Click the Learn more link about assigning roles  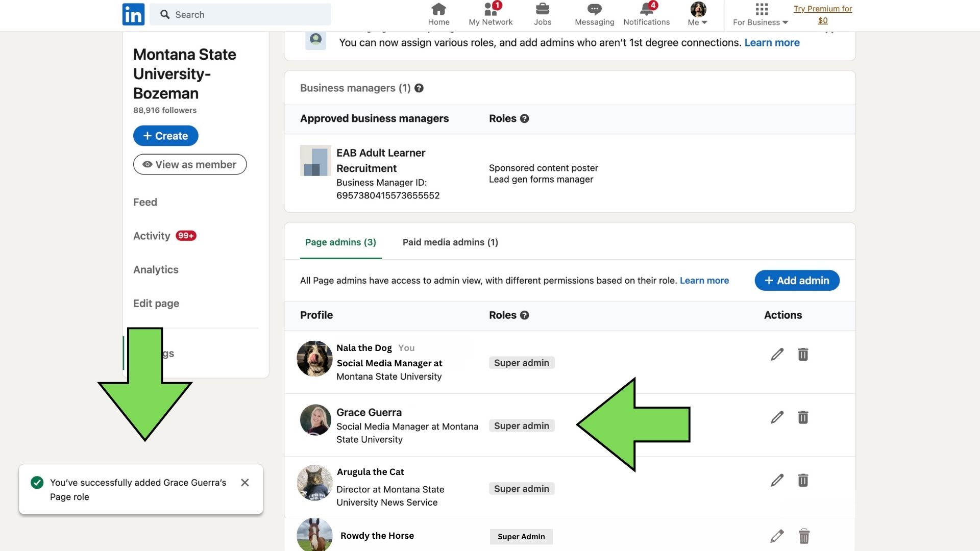(x=772, y=42)
